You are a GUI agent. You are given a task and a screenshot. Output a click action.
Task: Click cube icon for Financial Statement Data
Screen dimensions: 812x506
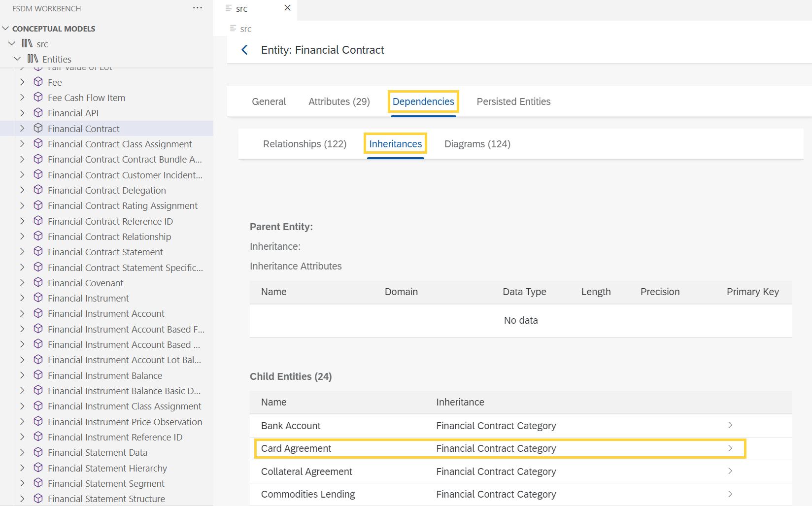pyautogui.click(x=38, y=452)
